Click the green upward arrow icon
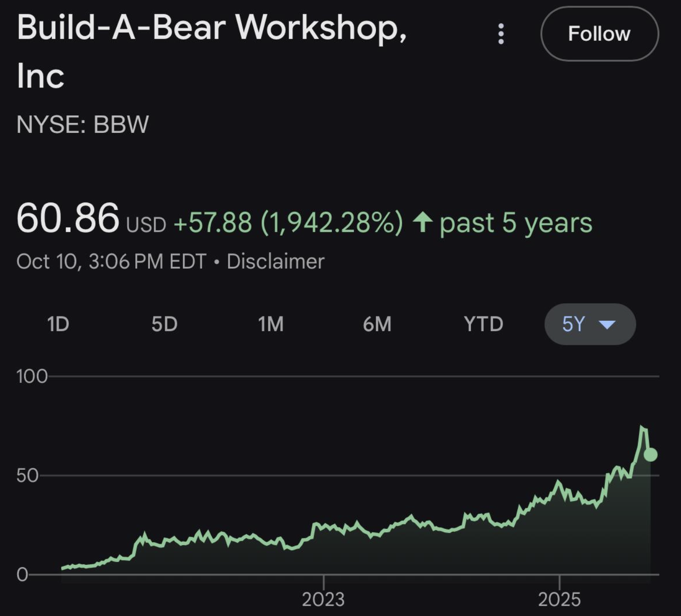Image resolution: width=681 pixels, height=616 pixels. pos(422,222)
